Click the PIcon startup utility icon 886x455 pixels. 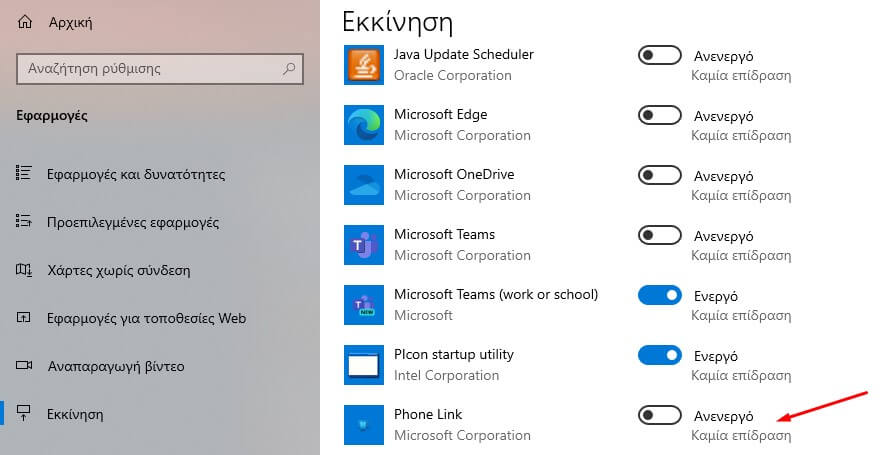pyautogui.click(x=363, y=365)
